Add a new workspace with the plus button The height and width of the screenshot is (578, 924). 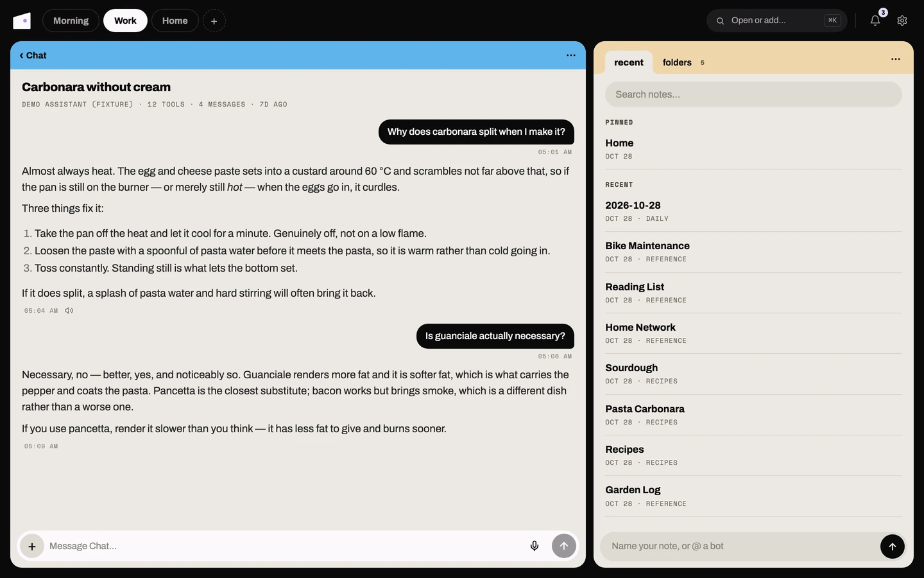coord(214,21)
